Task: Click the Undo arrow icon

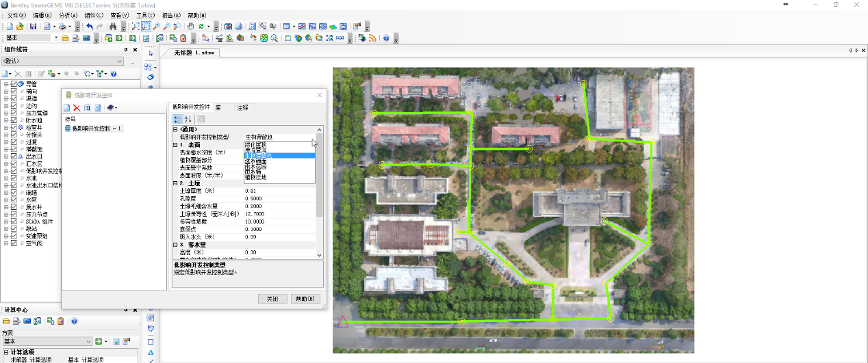Action: [x=89, y=27]
